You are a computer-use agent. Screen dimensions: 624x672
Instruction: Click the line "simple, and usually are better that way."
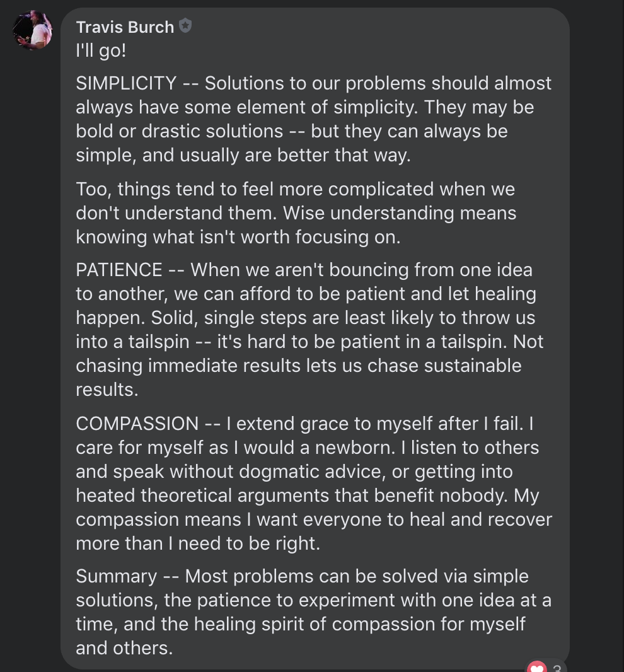tap(243, 155)
